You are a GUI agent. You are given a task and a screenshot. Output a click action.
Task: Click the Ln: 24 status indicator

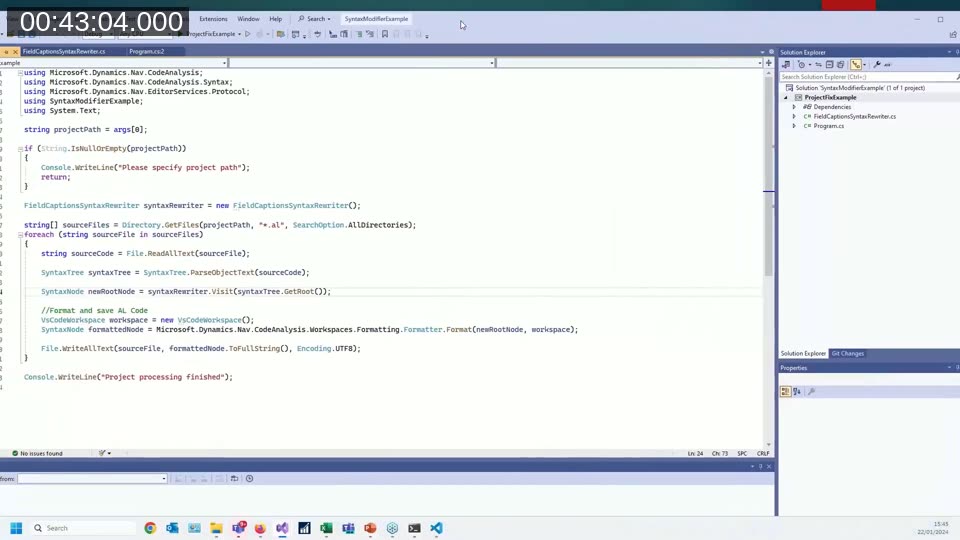tap(695, 454)
